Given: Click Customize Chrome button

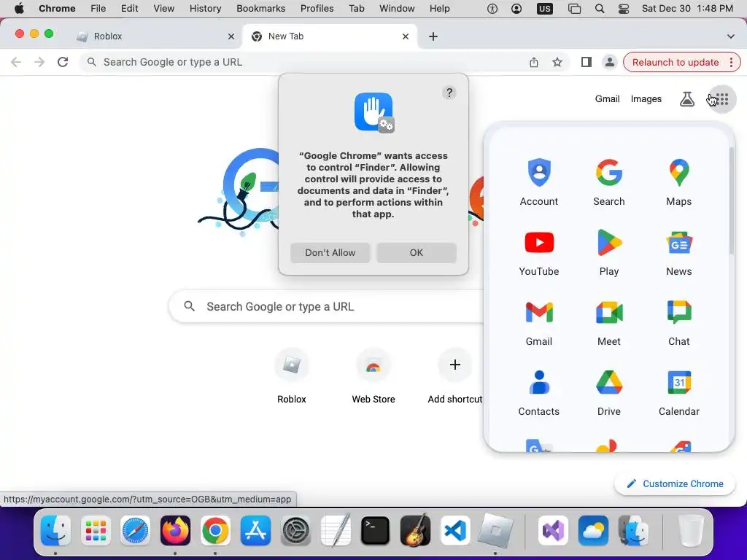Looking at the screenshot, I should (675, 484).
